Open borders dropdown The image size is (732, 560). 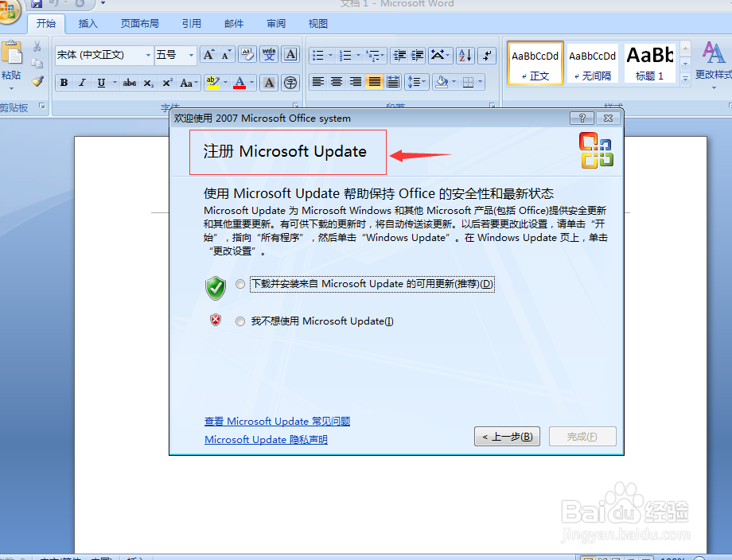[x=480, y=83]
